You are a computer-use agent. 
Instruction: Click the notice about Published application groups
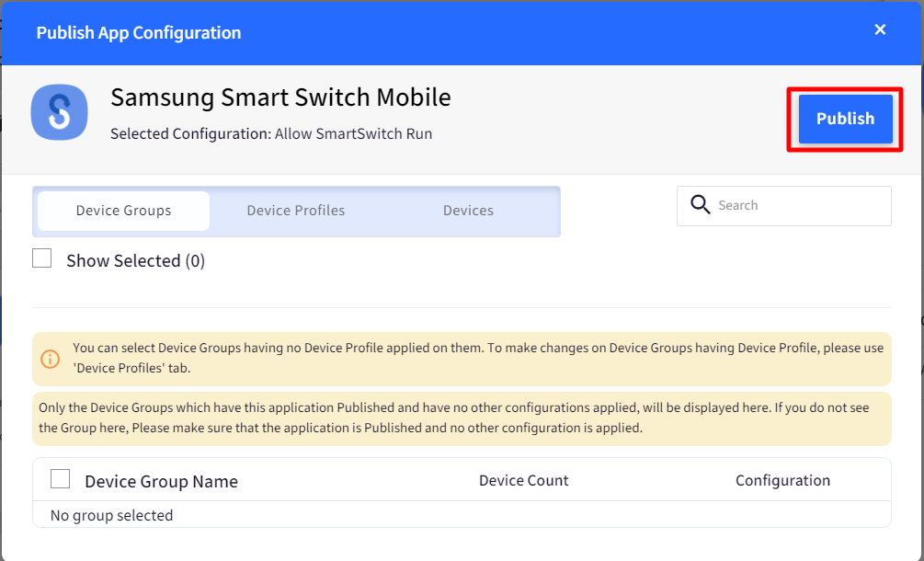pyautogui.click(x=462, y=418)
